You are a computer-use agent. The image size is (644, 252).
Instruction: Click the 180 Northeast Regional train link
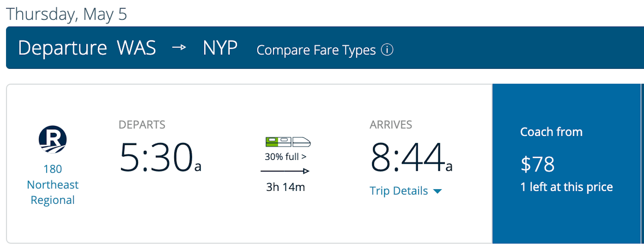click(x=53, y=184)
